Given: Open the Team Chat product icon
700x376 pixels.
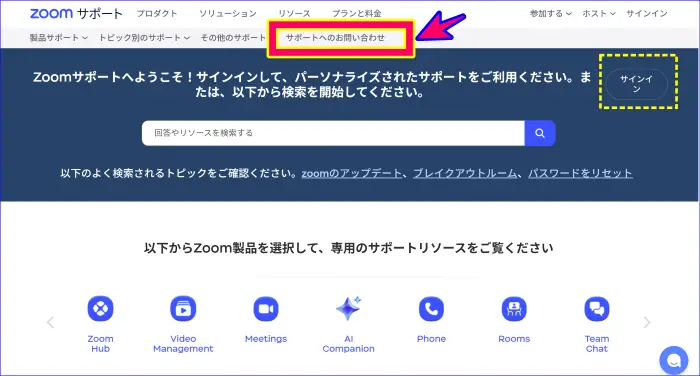Looking at the screenshot, I should [597, 309].
